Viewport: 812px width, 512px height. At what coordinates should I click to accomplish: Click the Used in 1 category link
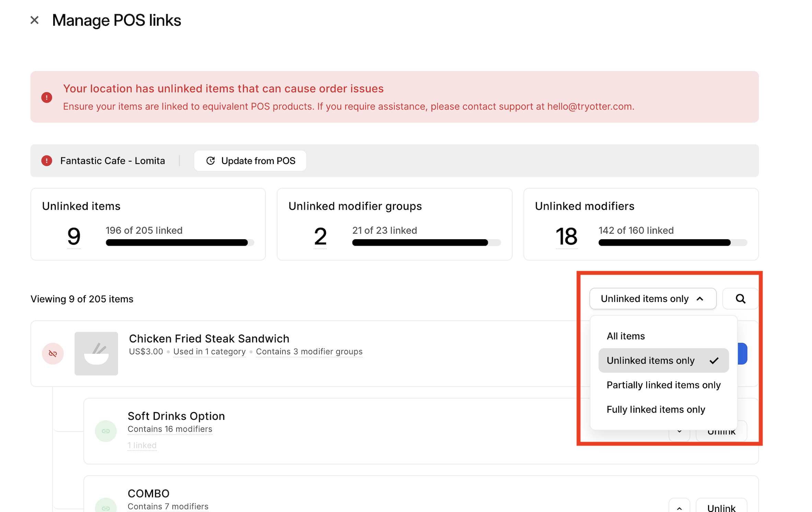[x=209, y=352]
